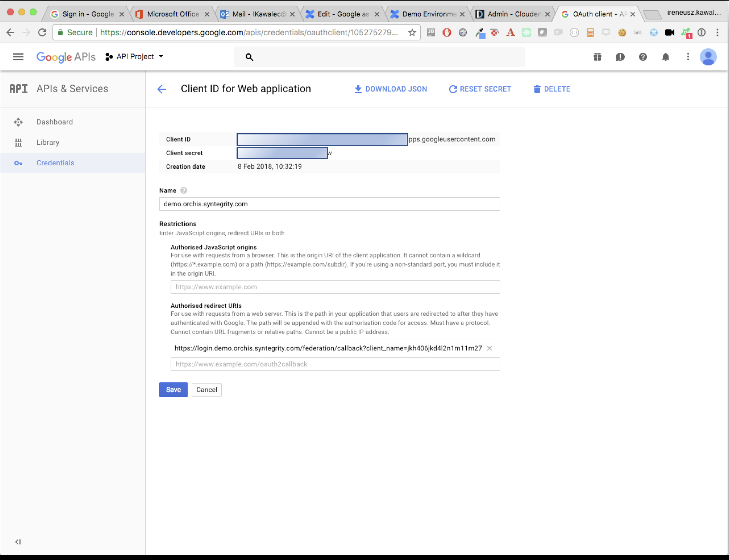Open Dashboard in the sidebar
729x560 pixels.
(x=73, y=122)
